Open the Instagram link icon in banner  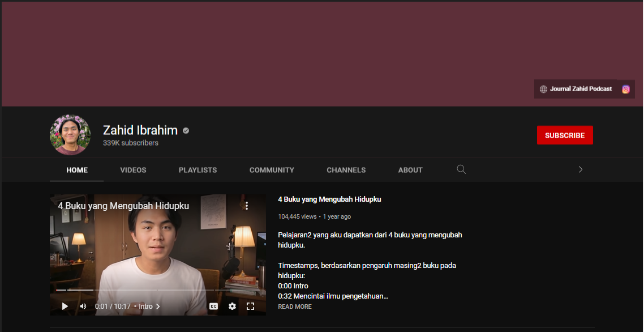[x=625, y=90]
